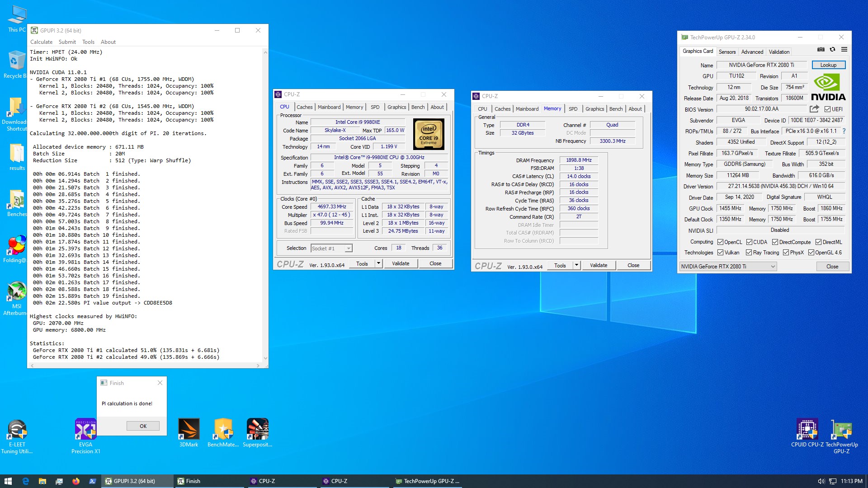Click Validate in CPU-Z CPU window

[x=401, y=263]
